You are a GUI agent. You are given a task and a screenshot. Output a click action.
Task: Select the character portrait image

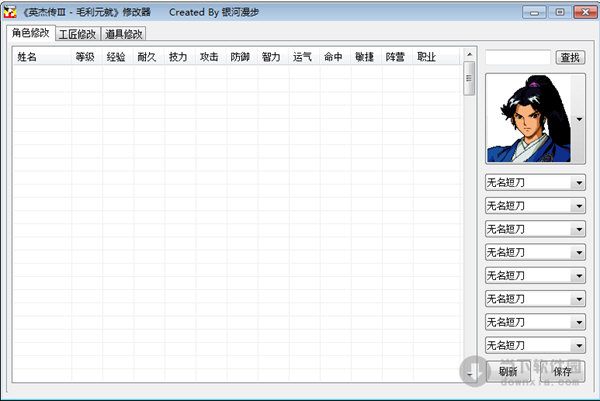pyautogui.click(x=529, y=119)
